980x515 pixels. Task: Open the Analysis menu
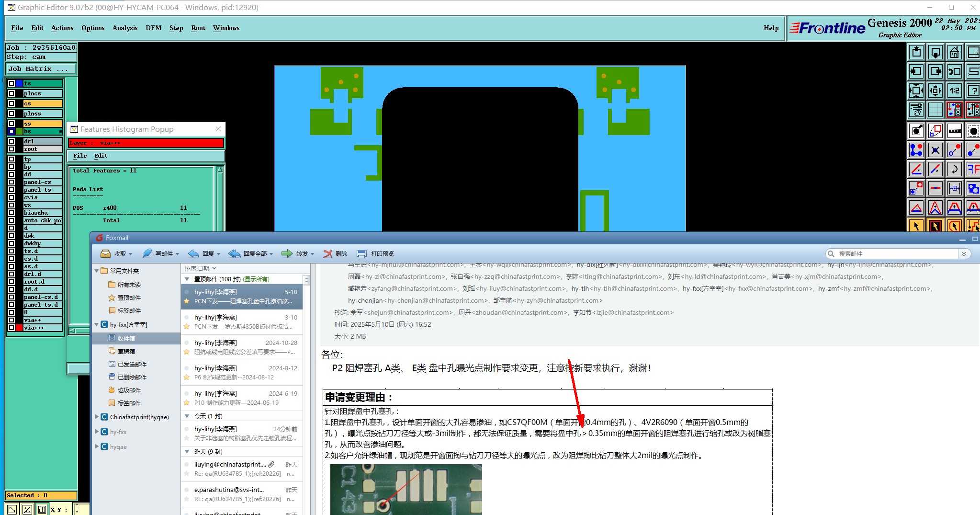[x=125, y=28]
